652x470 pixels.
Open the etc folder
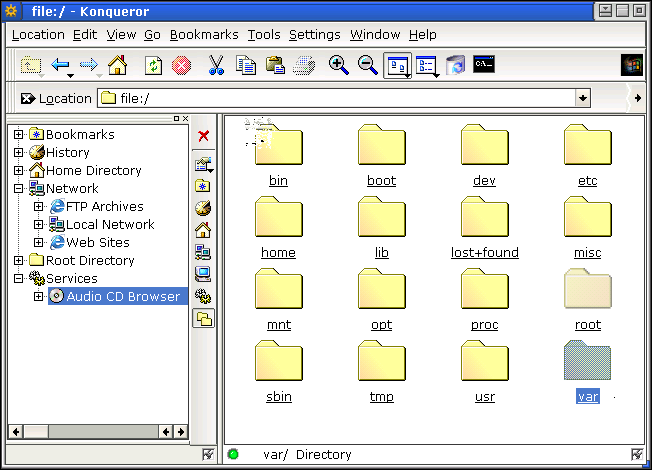tap(588, 155)
